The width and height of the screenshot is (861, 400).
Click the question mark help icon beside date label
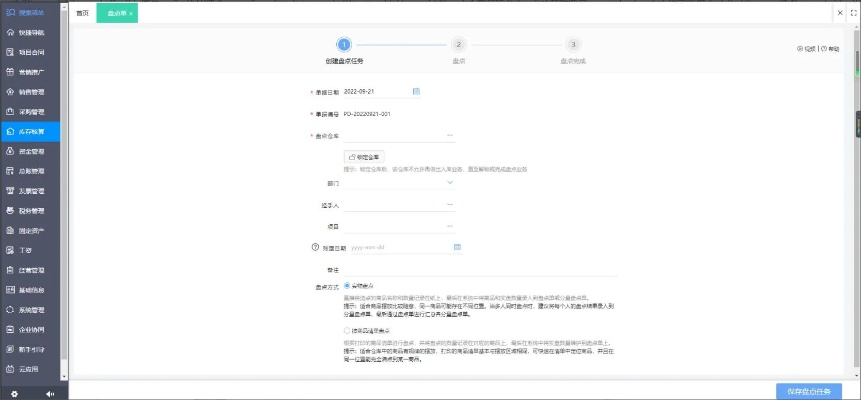[x=315, y=247]
